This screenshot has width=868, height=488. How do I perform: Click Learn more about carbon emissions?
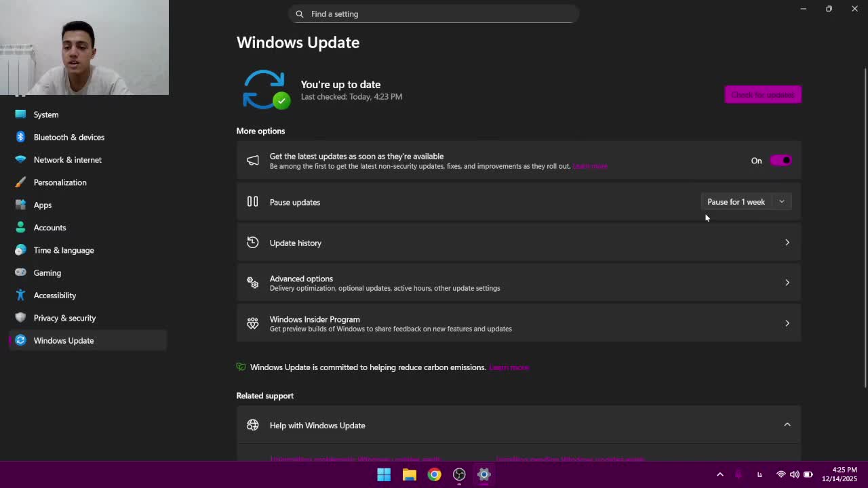(509, 367)
